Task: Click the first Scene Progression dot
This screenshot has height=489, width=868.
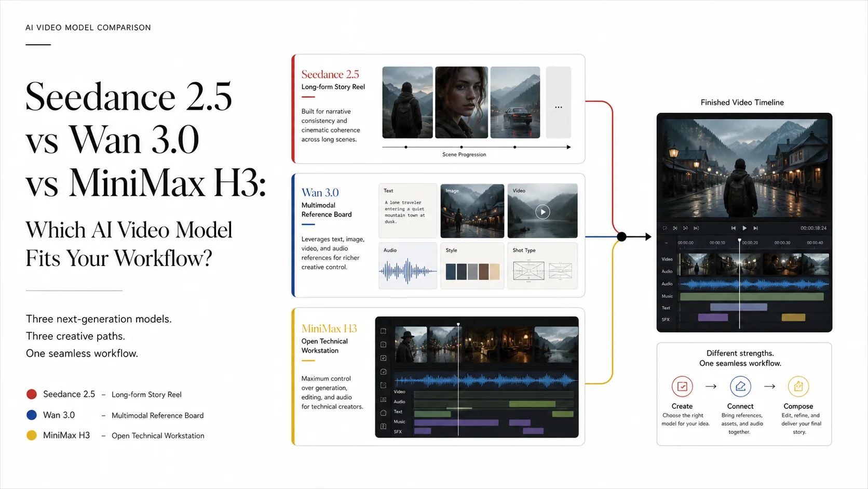Action: tap(406, 147)
